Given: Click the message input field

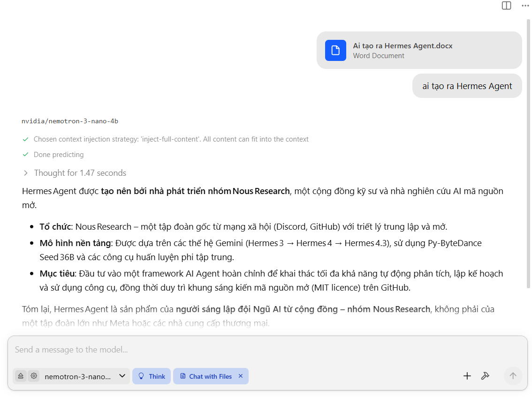Looking at the screenshot, I should click(267, 350).
